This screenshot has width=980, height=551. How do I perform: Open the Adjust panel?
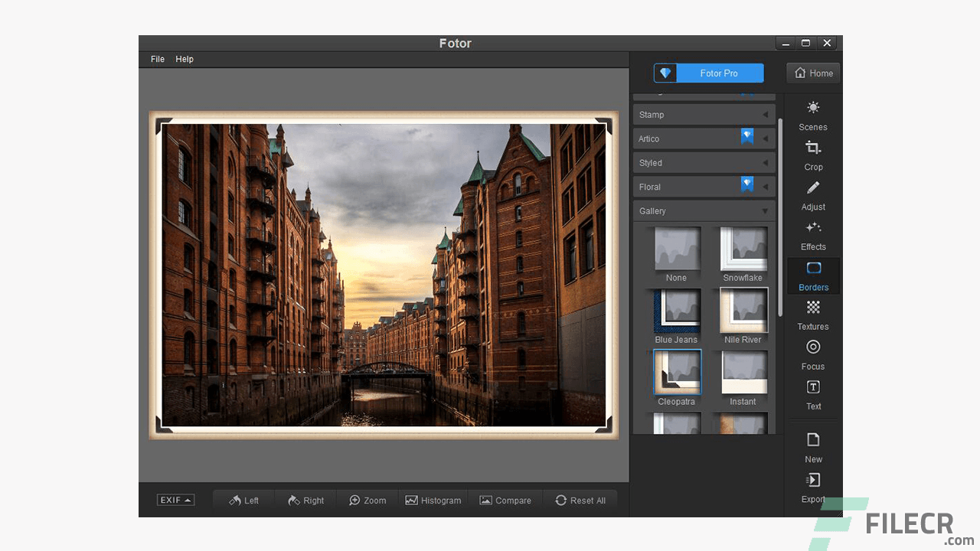(x=812, y=196)
